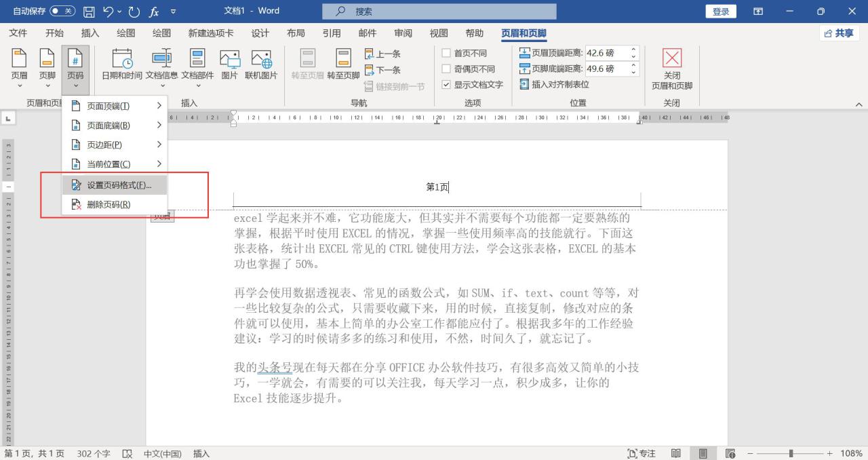The image size is (868, 460).
Task: Open the 视图 tab
Action: pos(439,33)
